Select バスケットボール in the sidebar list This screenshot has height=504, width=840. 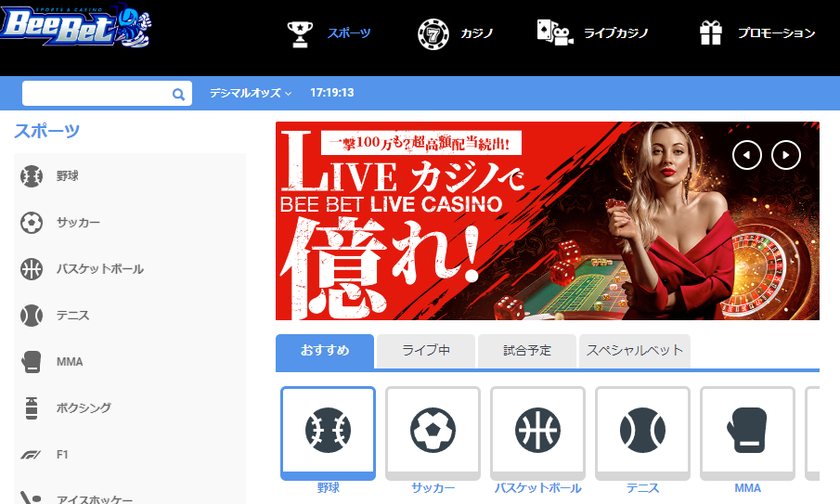pyautogui.click(x=100, y=269)
